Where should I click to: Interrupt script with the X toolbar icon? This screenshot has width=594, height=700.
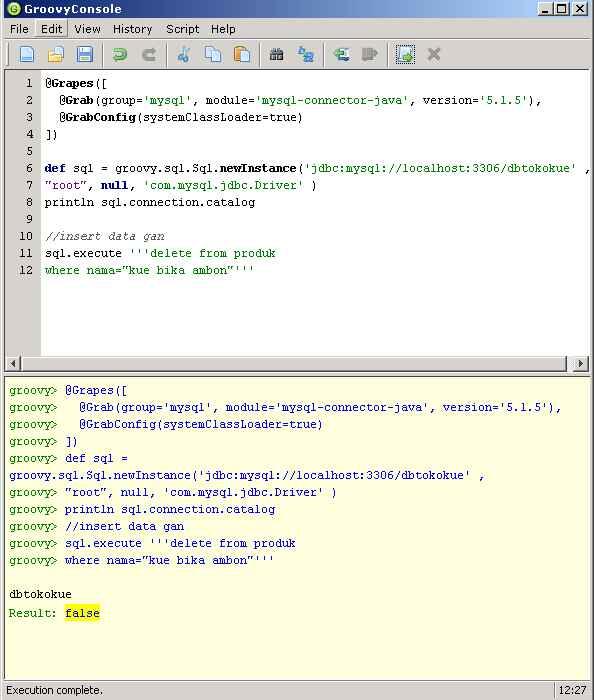(x=434, y=54)
